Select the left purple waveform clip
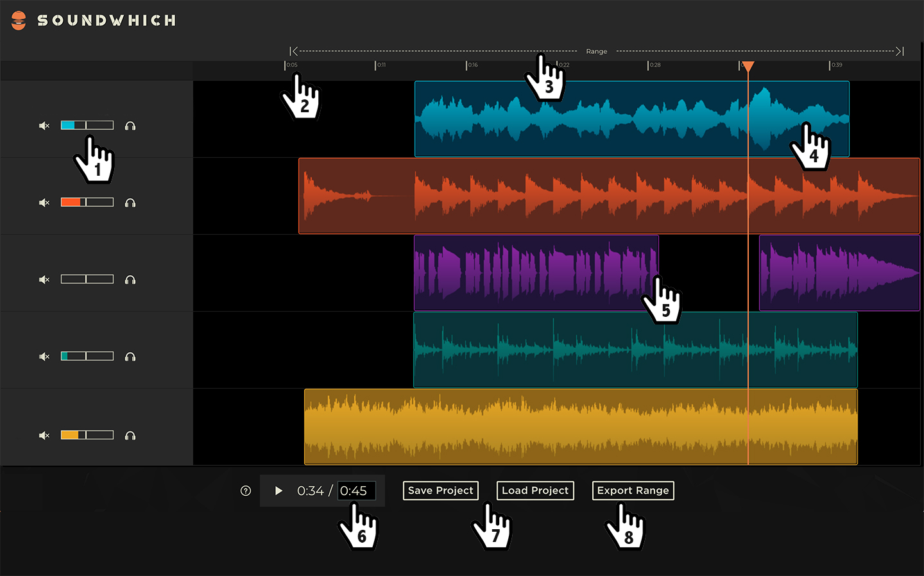The image size is (924, 576). coord(536,273)
